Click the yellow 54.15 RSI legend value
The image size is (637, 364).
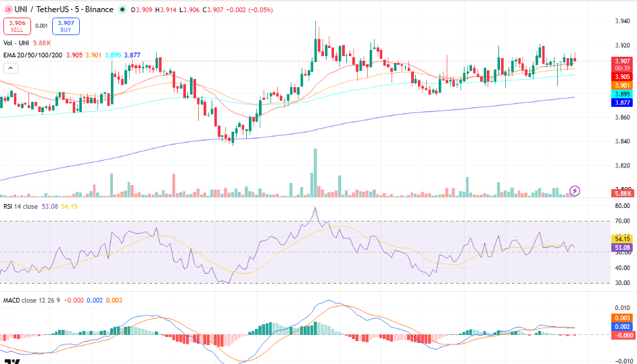(x=69, y=207)
